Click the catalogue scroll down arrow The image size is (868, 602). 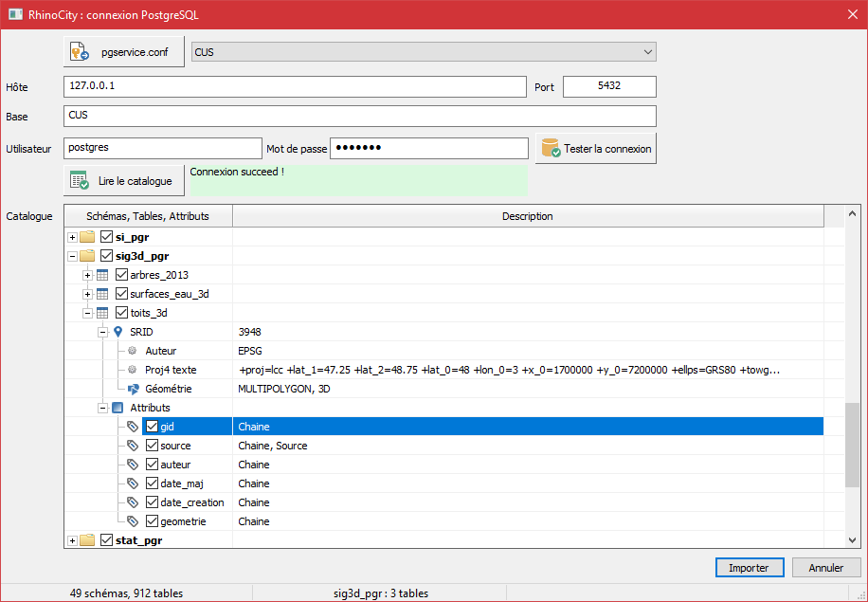(x=853, y=540)
